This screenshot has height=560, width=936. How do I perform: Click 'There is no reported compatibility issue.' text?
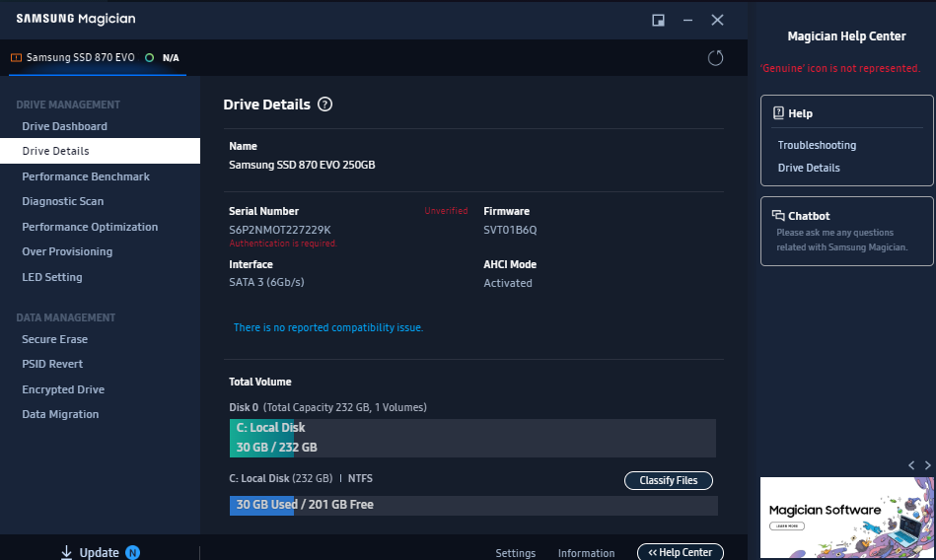coord(327,327)
